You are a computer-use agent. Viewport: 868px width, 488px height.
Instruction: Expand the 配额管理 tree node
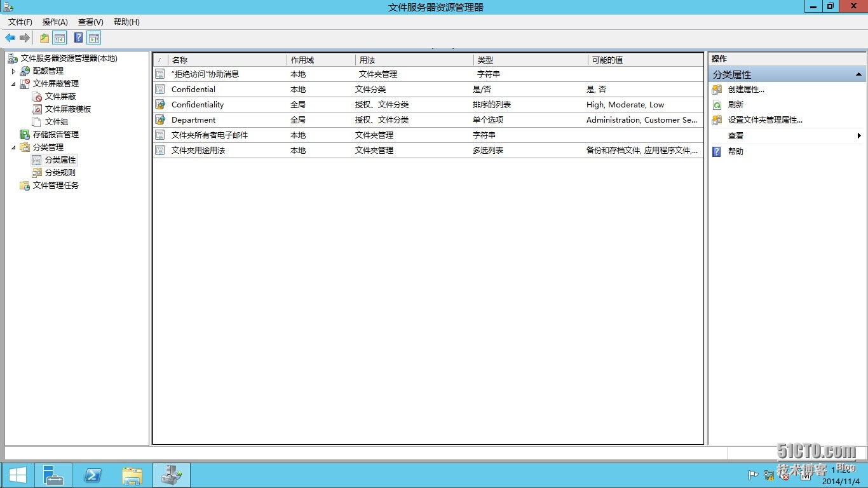pos(15,71)
